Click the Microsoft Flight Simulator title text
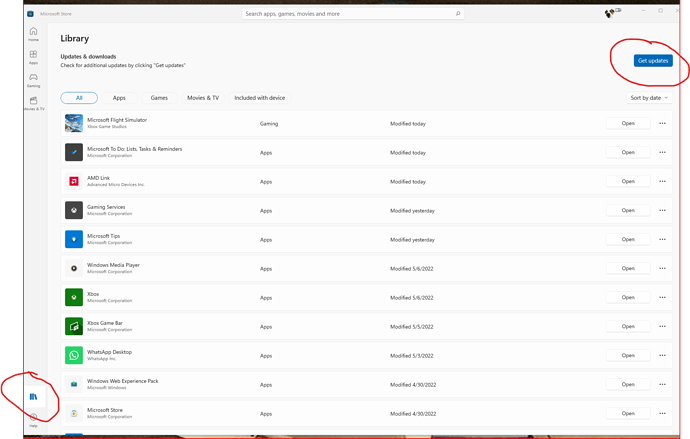The height and width of the screenshot is (439, 690). pos(117,120)
